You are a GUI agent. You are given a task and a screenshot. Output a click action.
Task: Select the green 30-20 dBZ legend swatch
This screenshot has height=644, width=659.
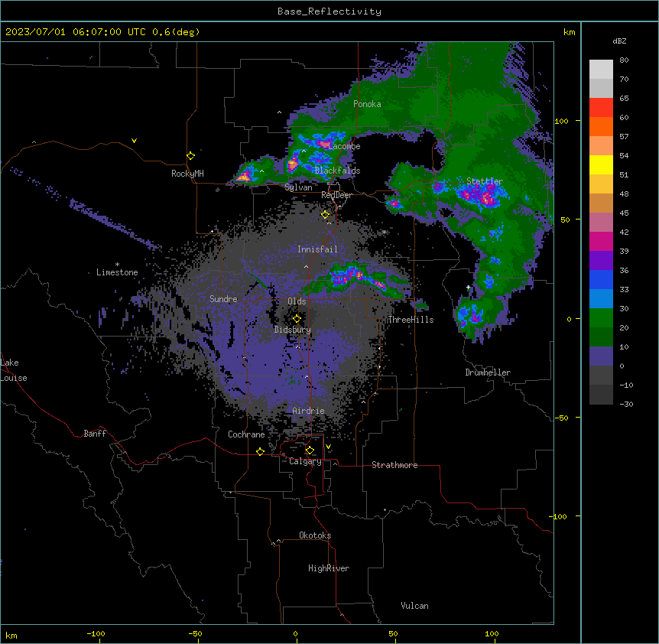601,318
